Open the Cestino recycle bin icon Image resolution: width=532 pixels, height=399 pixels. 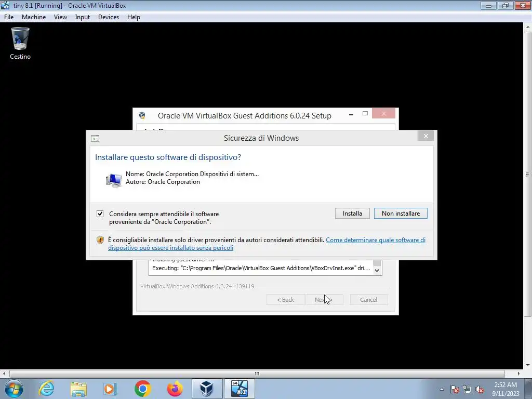pos(20,44)
